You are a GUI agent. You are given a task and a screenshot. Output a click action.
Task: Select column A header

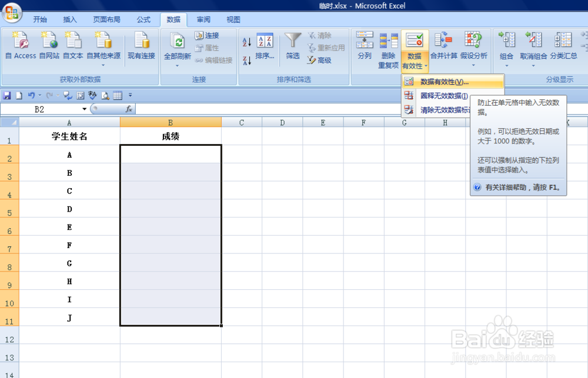point(69,122)
